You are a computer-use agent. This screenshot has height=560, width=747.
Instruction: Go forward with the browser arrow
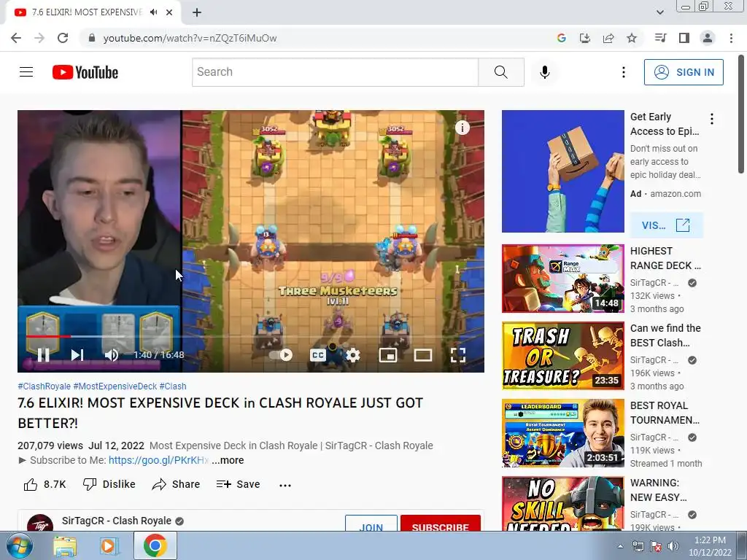pos(39,38)
